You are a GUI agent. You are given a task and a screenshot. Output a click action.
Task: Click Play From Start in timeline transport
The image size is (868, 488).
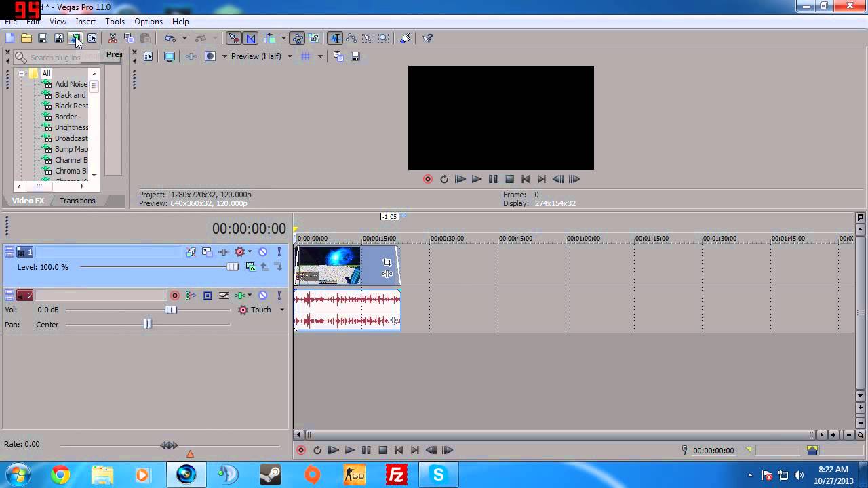point(333,450)
